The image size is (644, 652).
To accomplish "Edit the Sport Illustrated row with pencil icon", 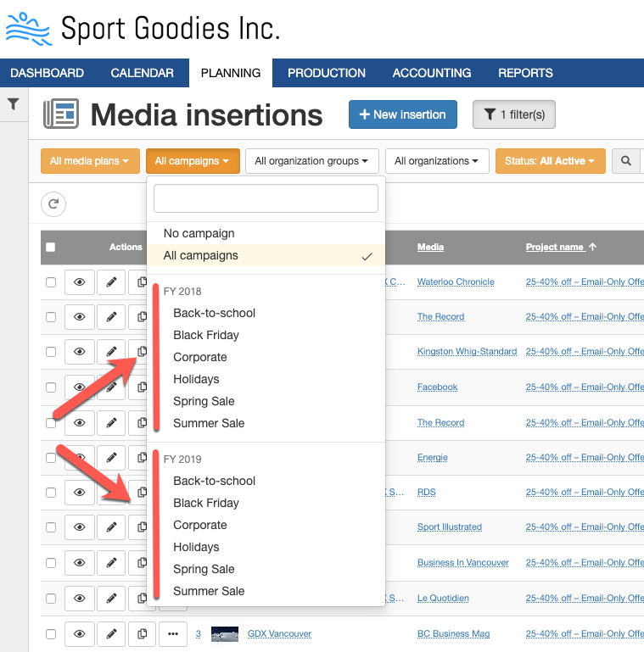I will (111, 527).
